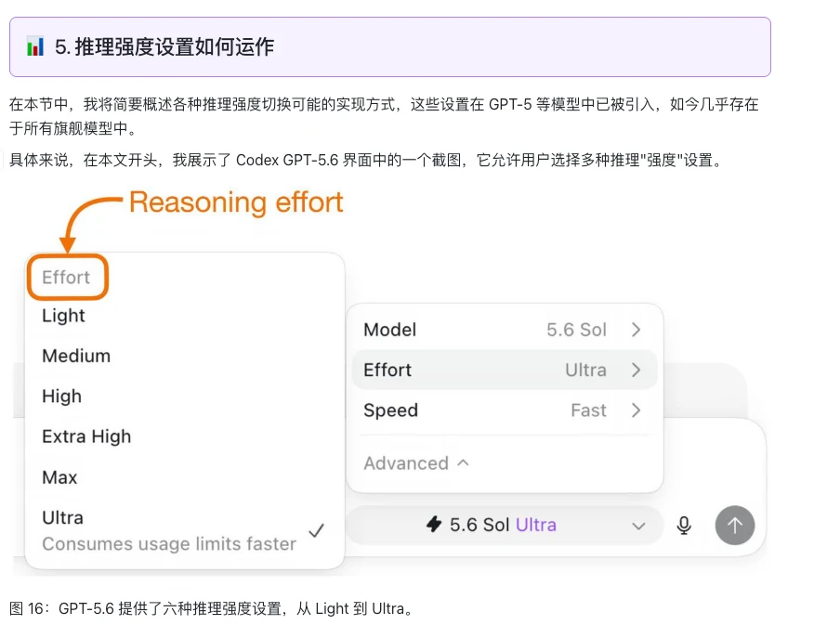840x625 pixels.
Task: Click the send arrow button
Action: 734,526
